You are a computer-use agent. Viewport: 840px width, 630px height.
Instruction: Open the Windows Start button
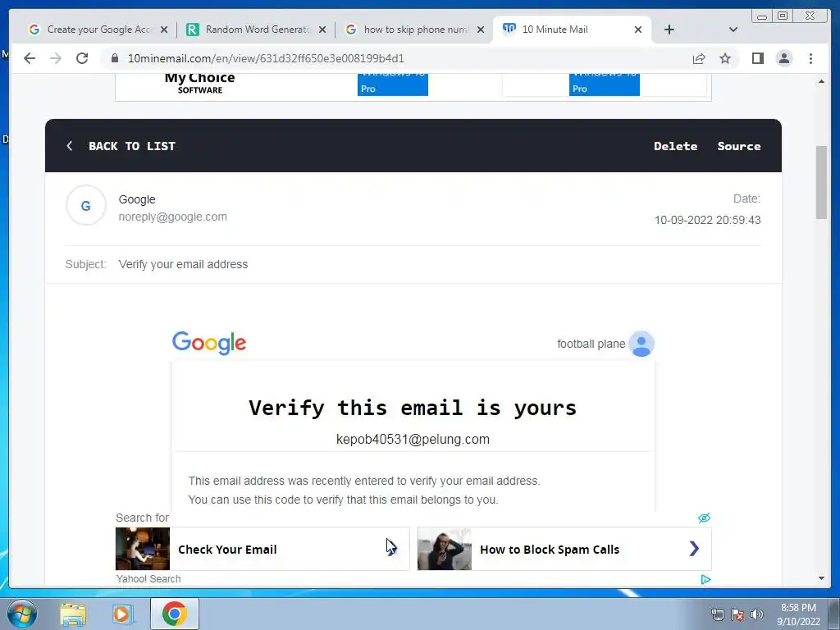pos(22,614)
